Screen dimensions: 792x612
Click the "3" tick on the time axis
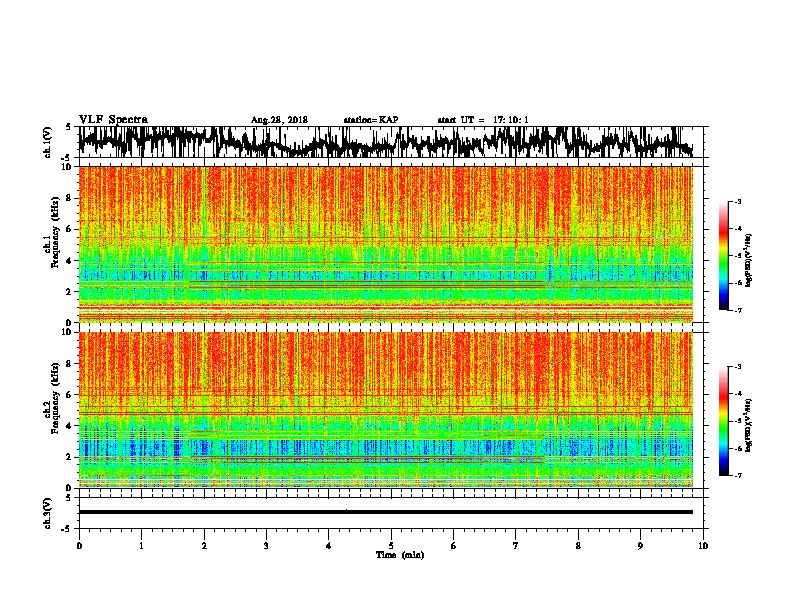pos(266,546)
